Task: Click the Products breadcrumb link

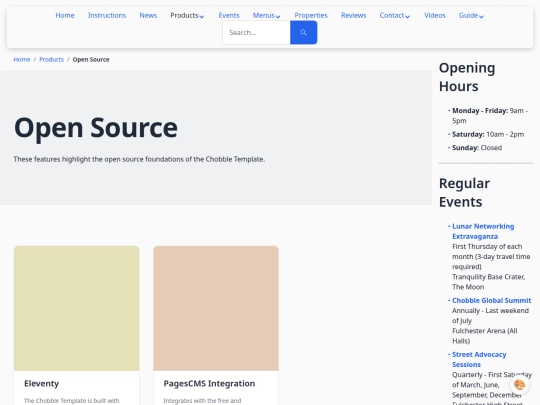Action: (51, 60)
